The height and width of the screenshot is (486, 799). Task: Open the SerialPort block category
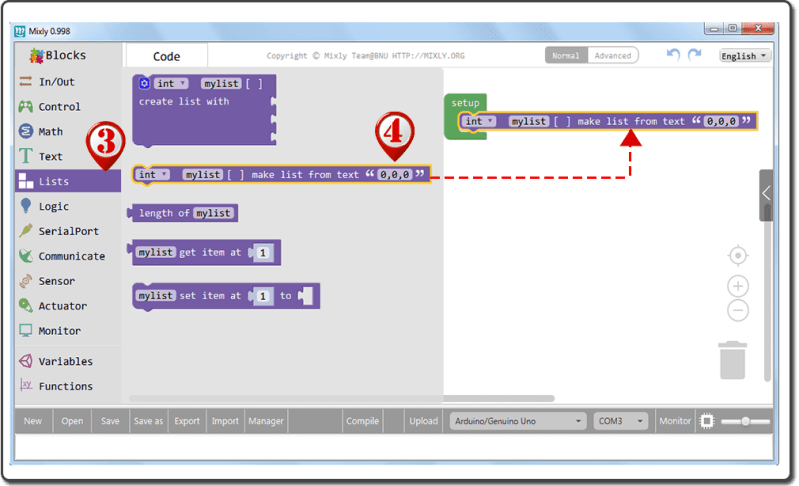coord(68,231)
